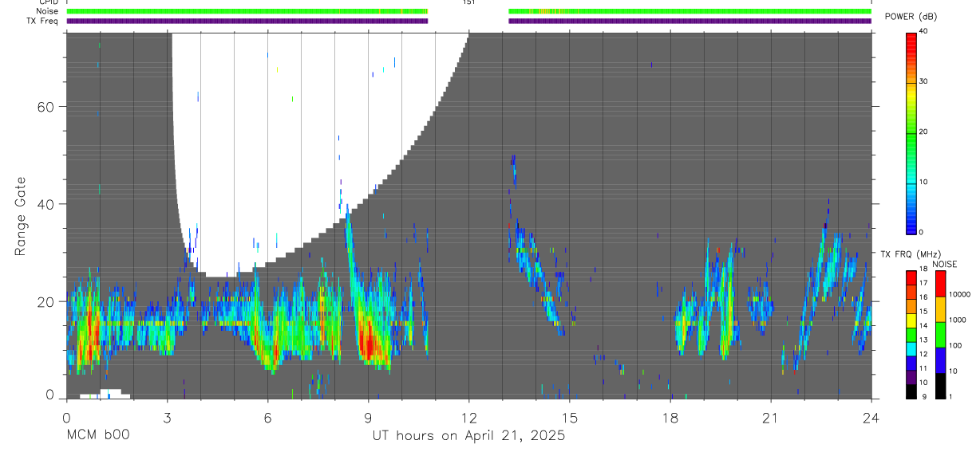The width and height of the screenshot is (980, 452).
Task: Click the 'POWER (dB)' legend title
Action: tap(911, 16)
